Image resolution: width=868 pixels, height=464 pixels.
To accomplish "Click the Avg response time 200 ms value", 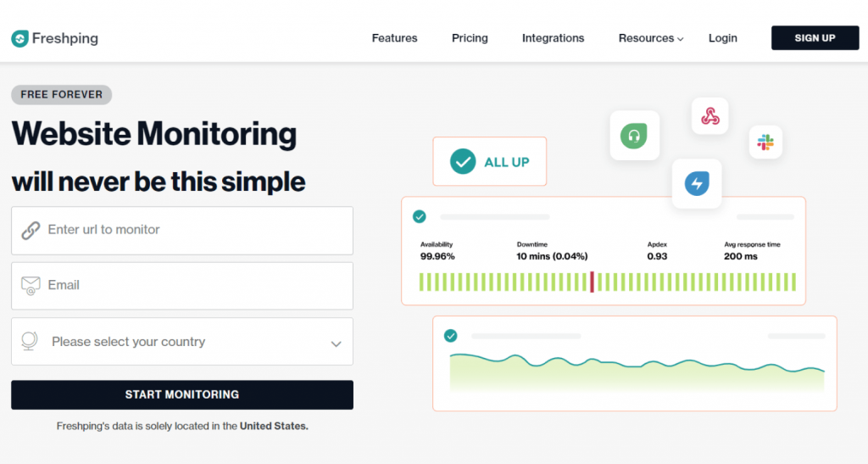I will click(741, 256).
